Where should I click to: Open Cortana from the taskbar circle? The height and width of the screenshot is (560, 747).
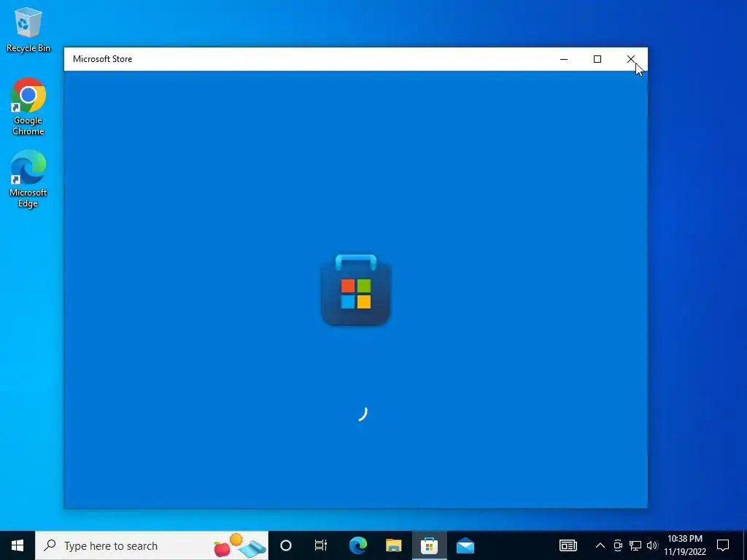(x=286, y=545)
